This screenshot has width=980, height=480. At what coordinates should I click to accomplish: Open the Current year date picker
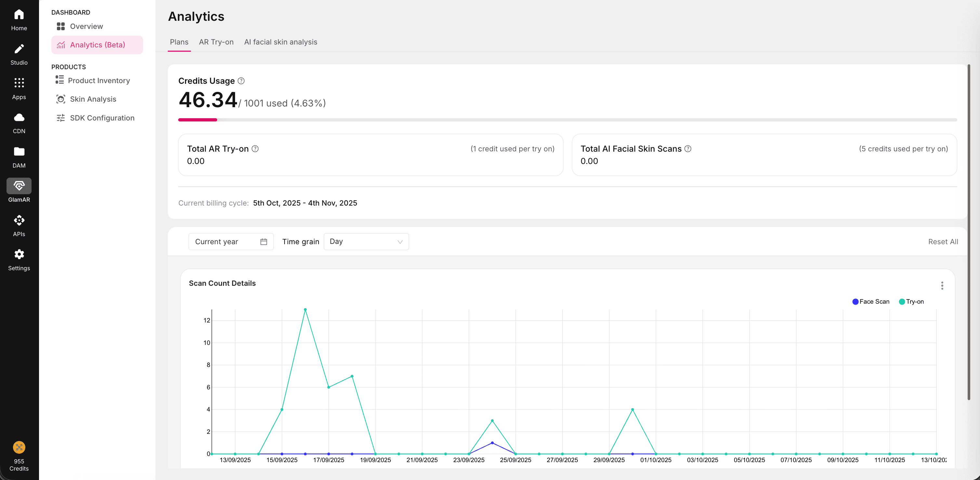pos(231,242)
